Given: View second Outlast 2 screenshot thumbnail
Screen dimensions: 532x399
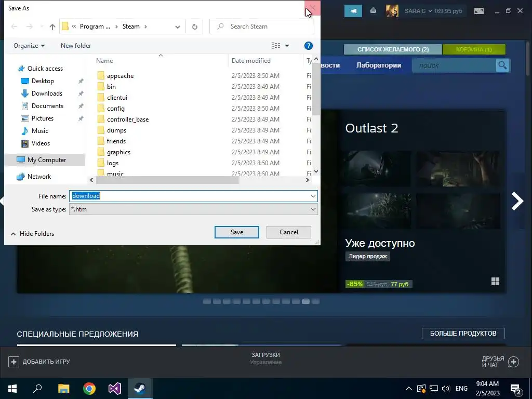Looking at the screenshot, I should click(x=458, y=168).
